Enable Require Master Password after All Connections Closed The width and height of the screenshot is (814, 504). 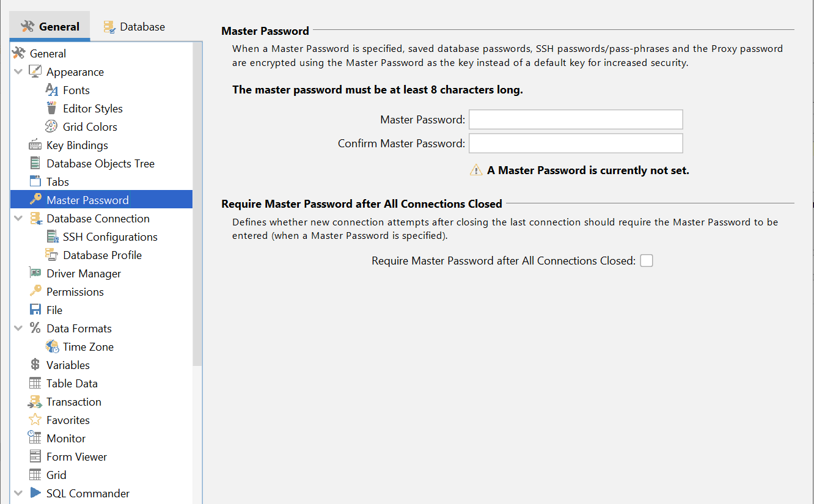(647, 261)
